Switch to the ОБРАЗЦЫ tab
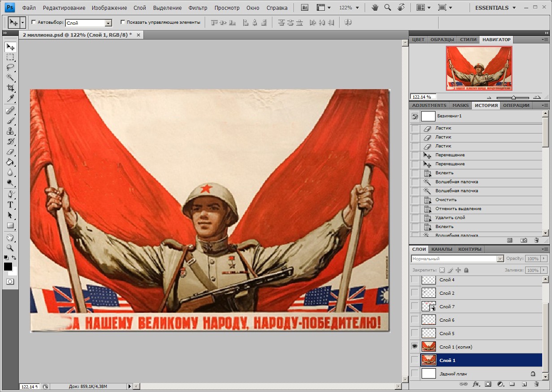Image resolution: width=552 pixels, height=392 pixels. pyautogui.click(x=442, y=39)
